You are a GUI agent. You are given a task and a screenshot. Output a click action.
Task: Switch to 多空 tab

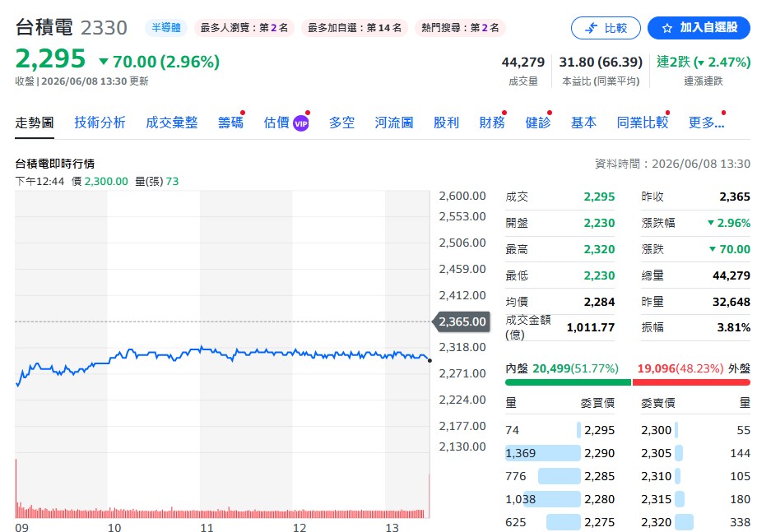coord(341,123)
